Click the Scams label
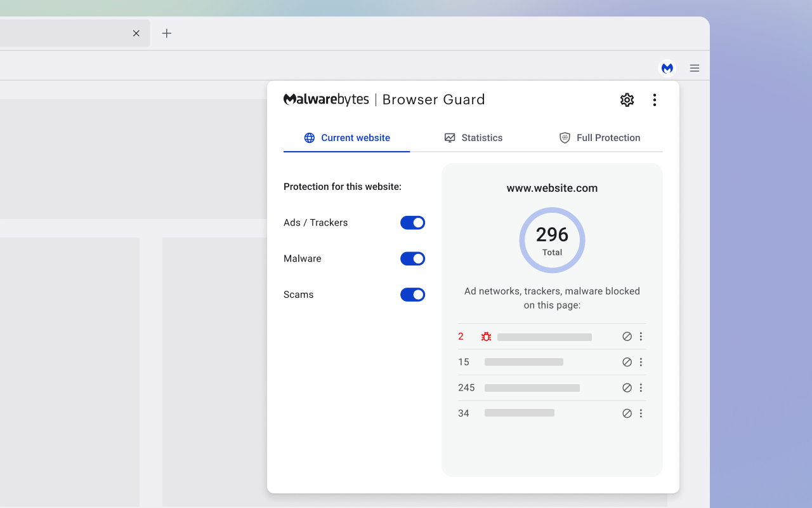The height and width of the screenshot is (508, 812). pyautogui.click(x=299, y=295)
